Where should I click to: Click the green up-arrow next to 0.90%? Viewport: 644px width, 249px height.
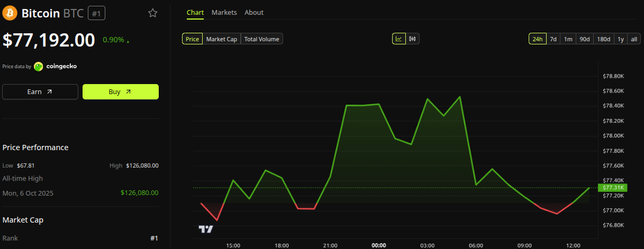[x=128, y=41]
